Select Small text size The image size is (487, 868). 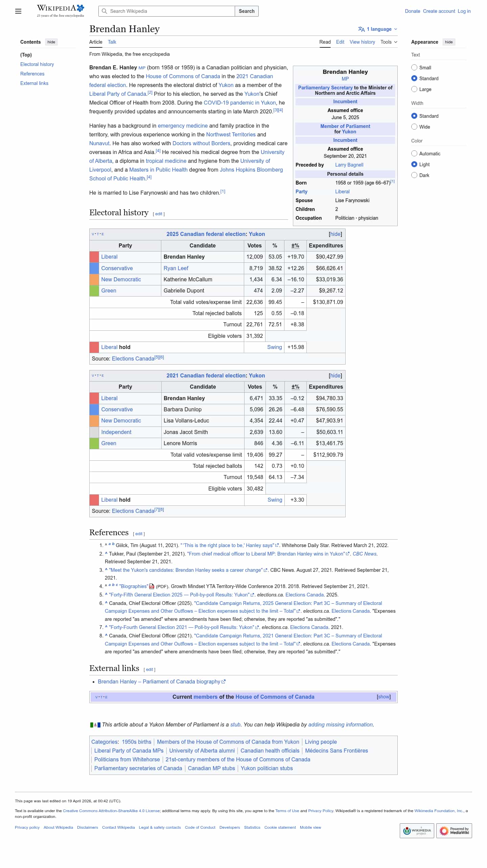click(x=414, y=67)
